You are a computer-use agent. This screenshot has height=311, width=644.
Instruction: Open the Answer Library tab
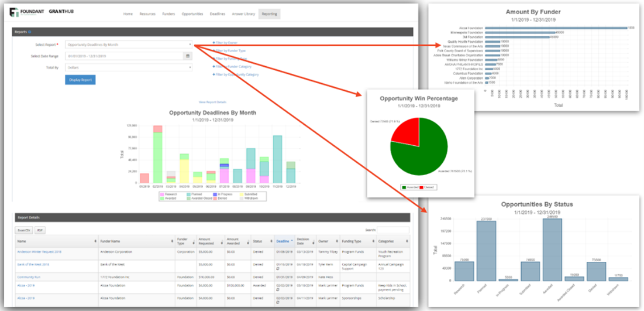tap(243, 13)
